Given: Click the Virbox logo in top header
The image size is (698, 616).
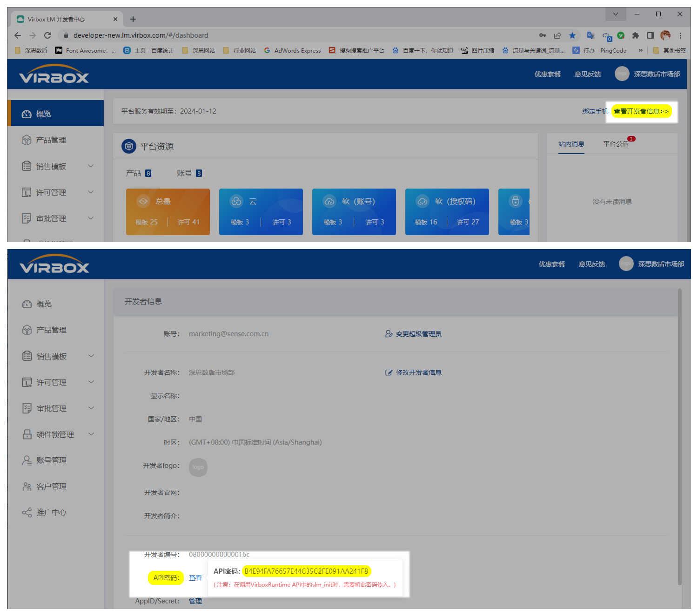Looking at the screenshot, I should [x=54, y=74].
